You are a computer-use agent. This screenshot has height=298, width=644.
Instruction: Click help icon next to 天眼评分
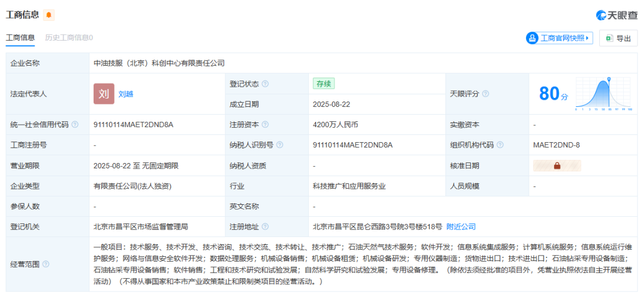[x=485, y=94]
